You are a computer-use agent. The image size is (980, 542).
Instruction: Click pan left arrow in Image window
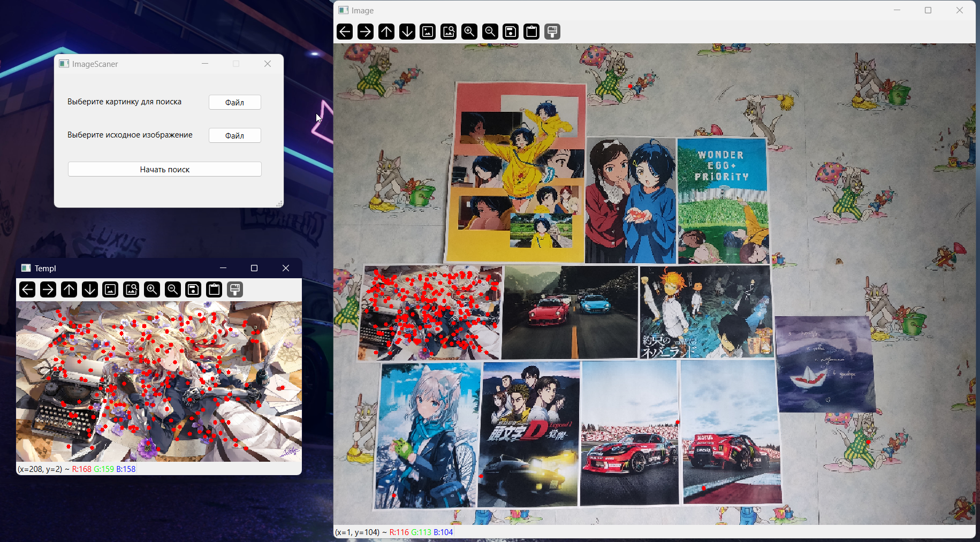[345, 32]
